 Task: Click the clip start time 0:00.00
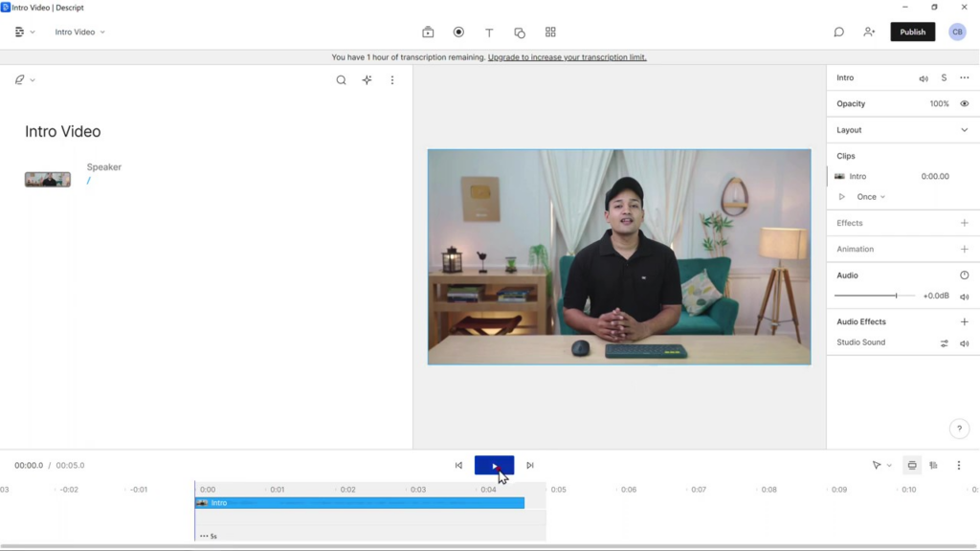coord(935,176)
